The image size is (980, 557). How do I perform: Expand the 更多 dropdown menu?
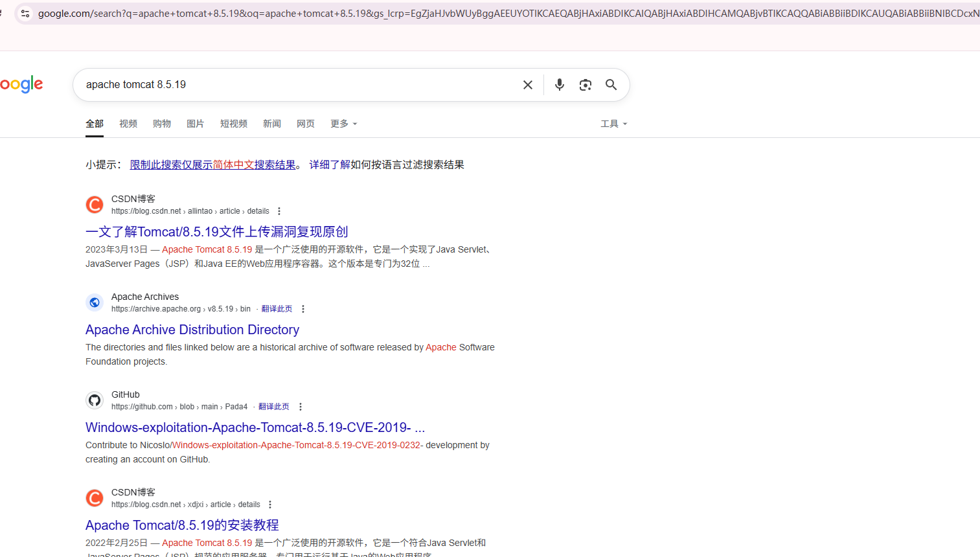click(x=343, y=124)
